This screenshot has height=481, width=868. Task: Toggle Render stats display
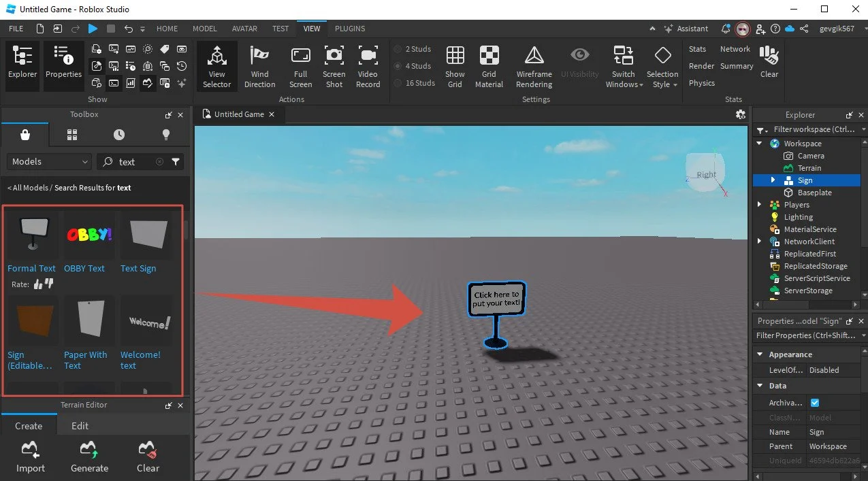click(x=701, y=66)
